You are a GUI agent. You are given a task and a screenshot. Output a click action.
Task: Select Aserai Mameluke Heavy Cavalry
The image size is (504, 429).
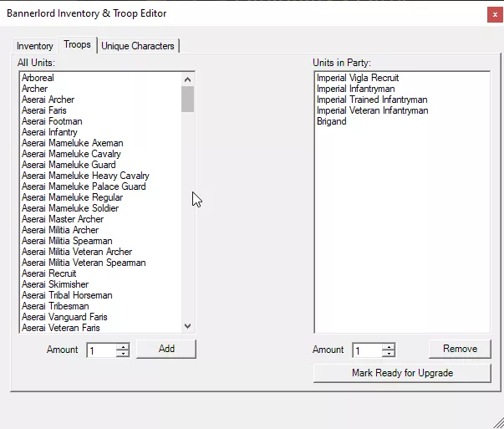(x=101, y=176)
